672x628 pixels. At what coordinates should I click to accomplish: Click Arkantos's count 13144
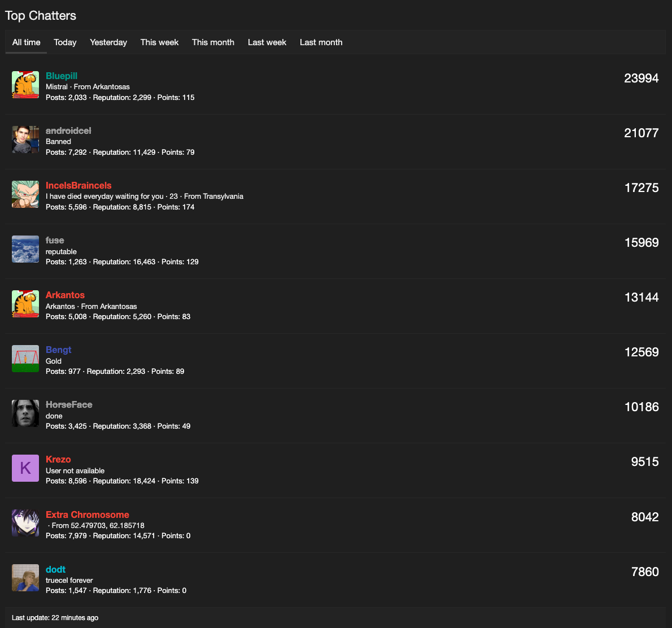(x=642, y=298)
